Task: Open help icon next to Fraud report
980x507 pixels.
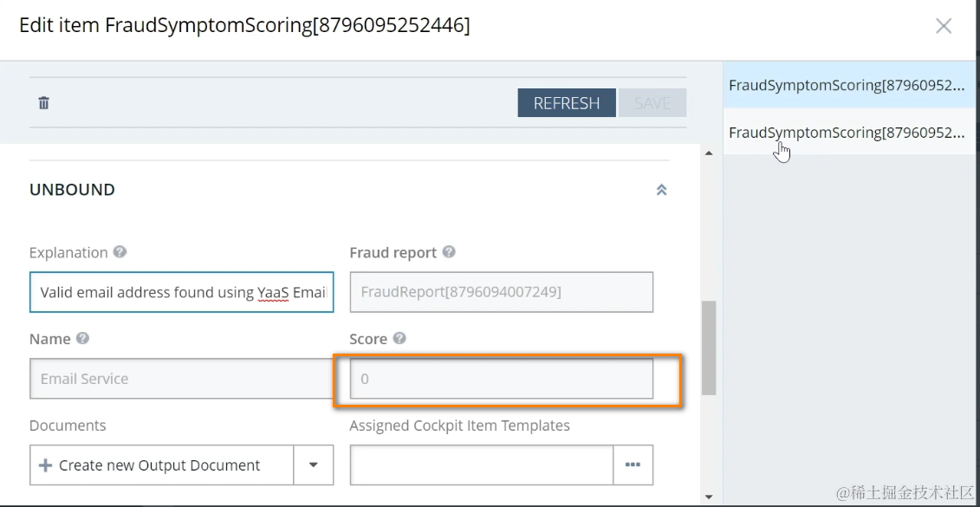Action: (x=449, y=252)
